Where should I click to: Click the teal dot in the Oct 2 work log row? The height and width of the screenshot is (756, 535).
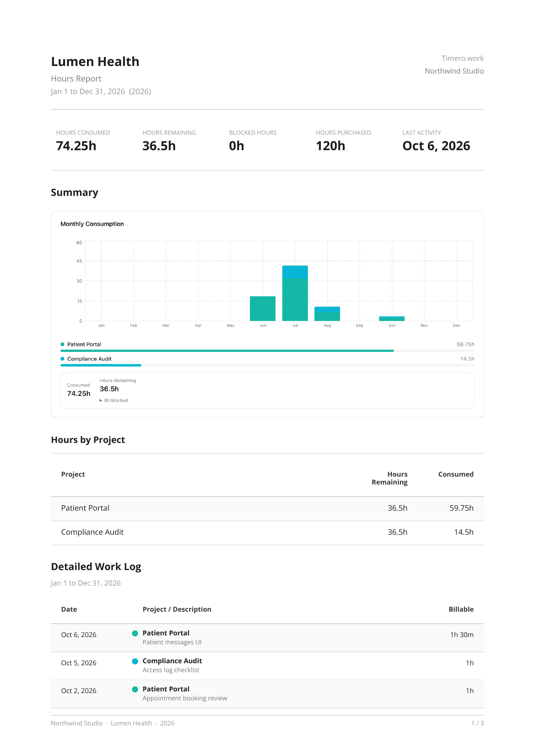[135, 689]
